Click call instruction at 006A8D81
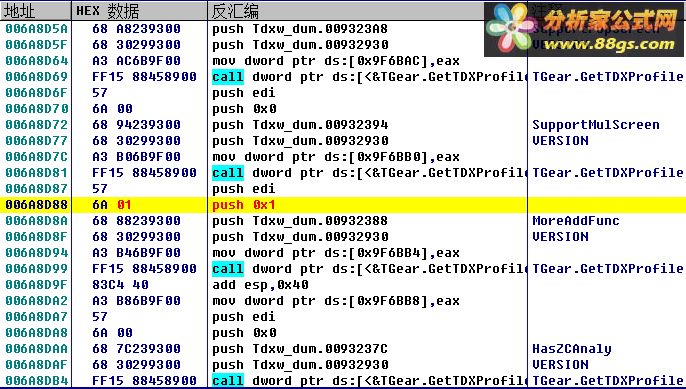 [x=370, y=173]
